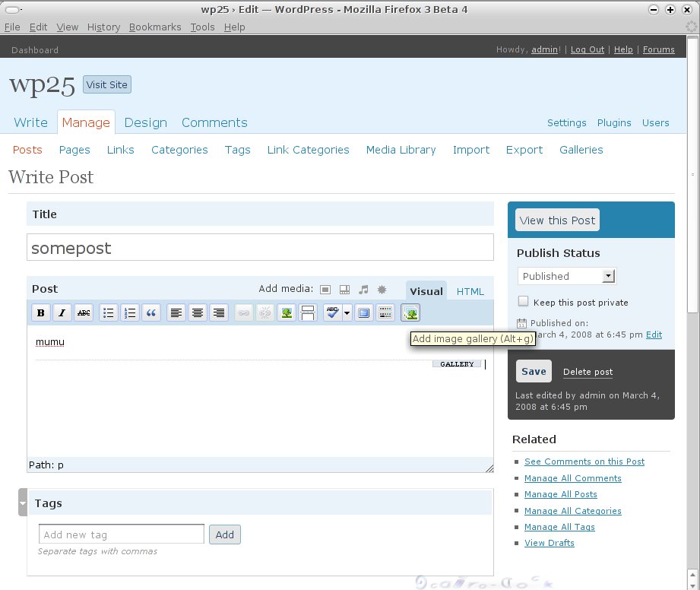Align text center
Screen dimensions: 700x590
pyautogui.click(x=198, y=312)
